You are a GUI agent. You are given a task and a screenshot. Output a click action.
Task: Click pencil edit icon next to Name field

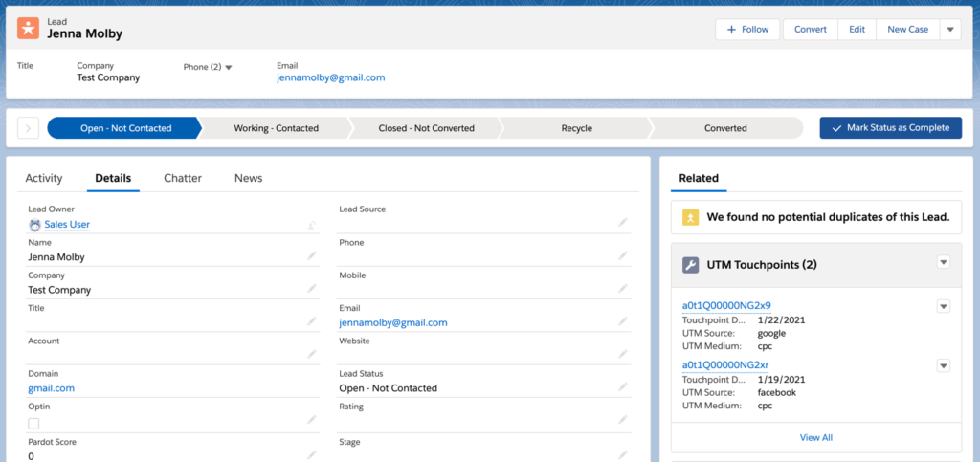coord(312,256)
